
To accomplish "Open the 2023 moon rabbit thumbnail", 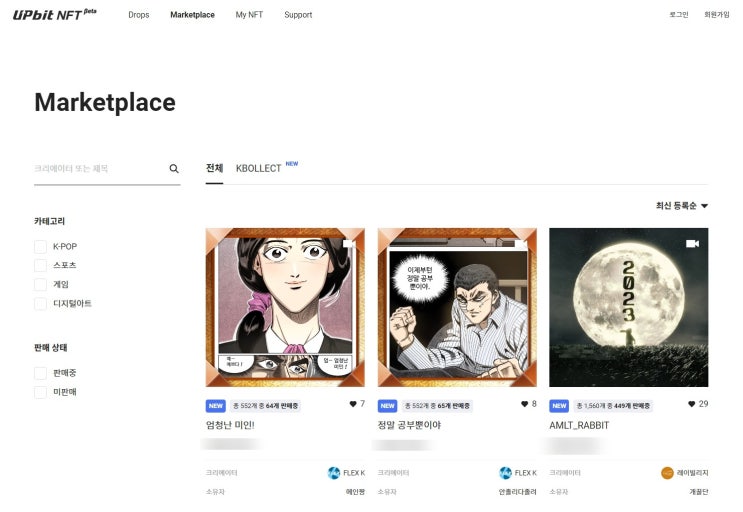I will pyautogui.click(x=629, y=307).
